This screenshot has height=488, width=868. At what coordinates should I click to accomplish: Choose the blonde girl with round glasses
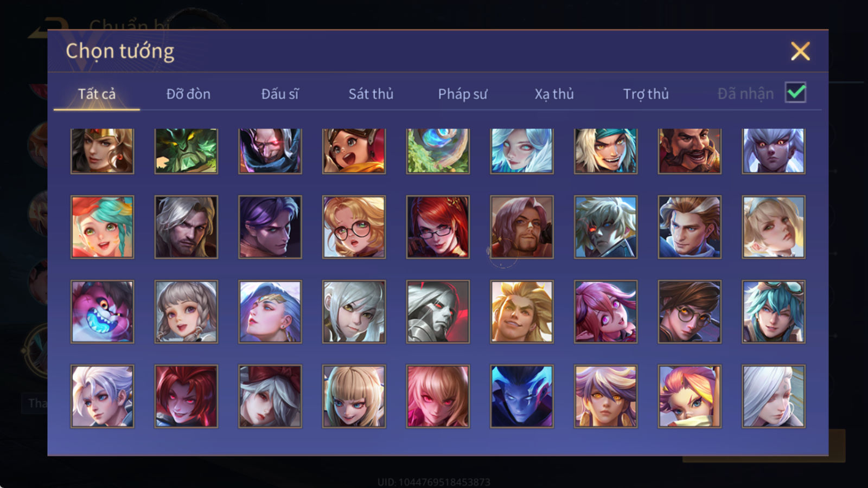coord(354,227)
